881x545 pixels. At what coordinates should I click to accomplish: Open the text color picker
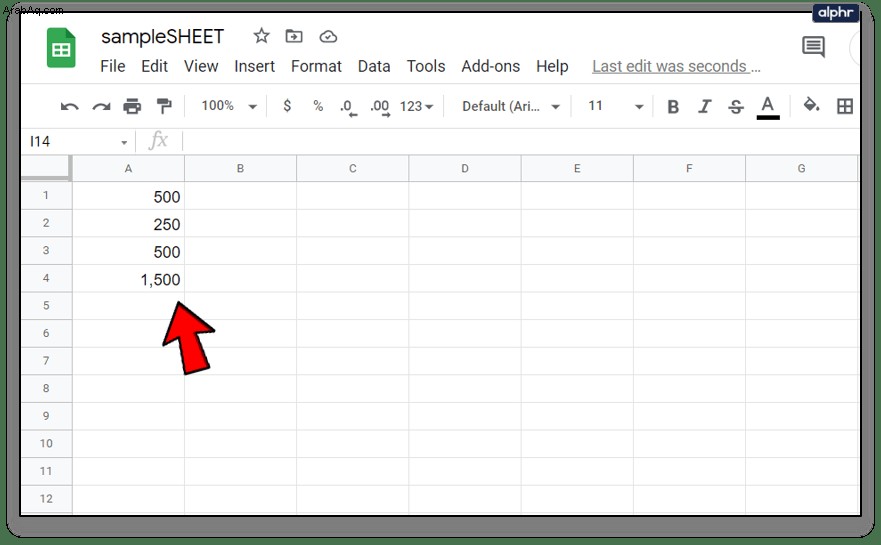click(x=768, y=107)
